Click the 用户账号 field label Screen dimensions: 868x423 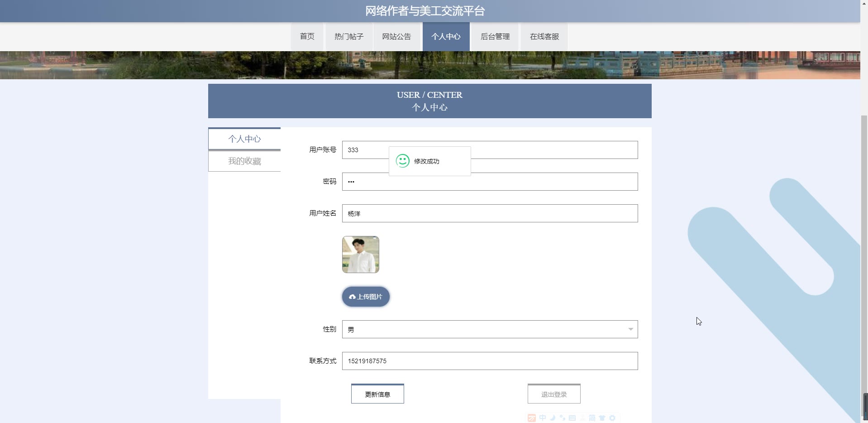click(x=323, y=150)
